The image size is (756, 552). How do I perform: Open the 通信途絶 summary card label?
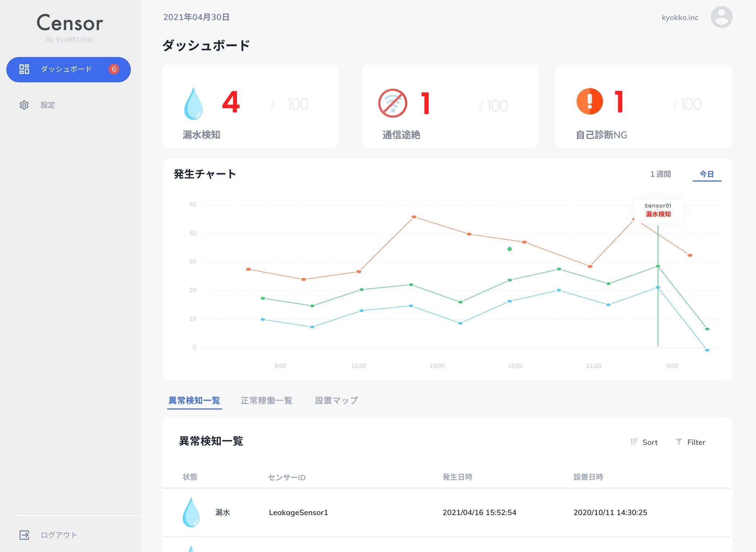click(401, 135)
